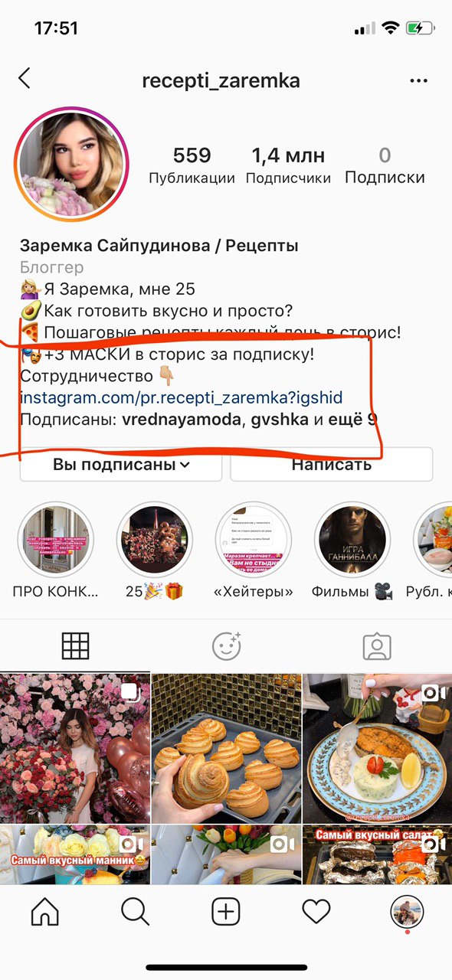Switch to the tagged photos tab
This screenshot has width=452, height=980.
click(x=377, y=647)
